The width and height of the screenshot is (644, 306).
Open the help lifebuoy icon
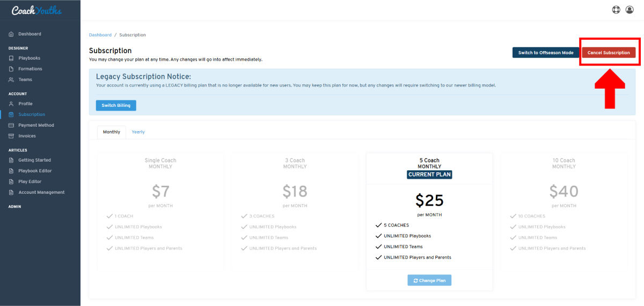(616, 10)
